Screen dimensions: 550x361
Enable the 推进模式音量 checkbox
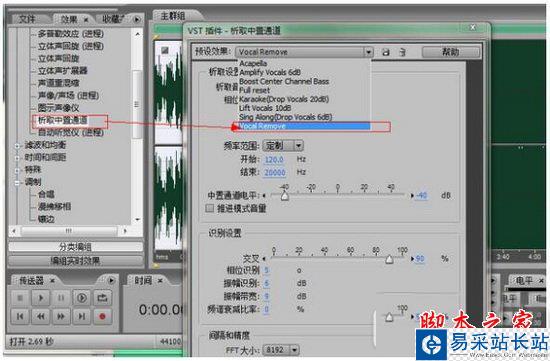coord(209,208)
